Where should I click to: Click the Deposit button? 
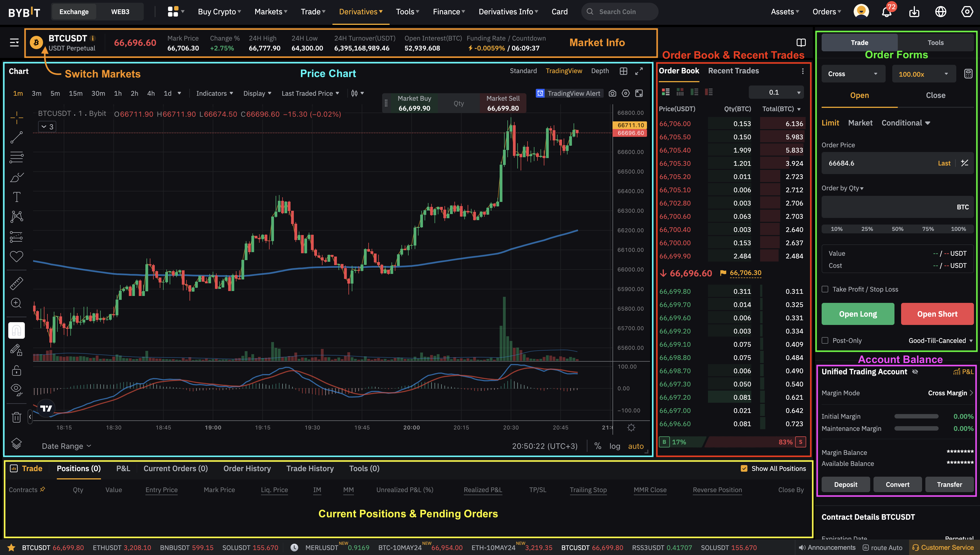point(845,484)
